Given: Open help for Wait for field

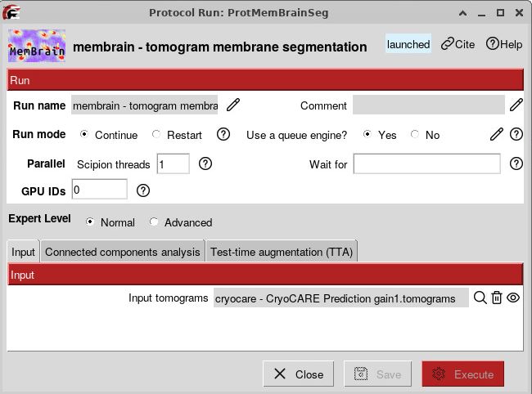Looking at the screenshot, I should click(516, 163).
